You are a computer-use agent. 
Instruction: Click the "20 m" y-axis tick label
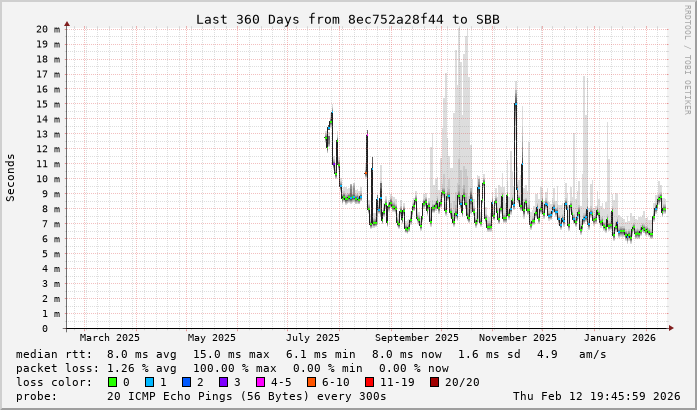(x=49, y=29)
